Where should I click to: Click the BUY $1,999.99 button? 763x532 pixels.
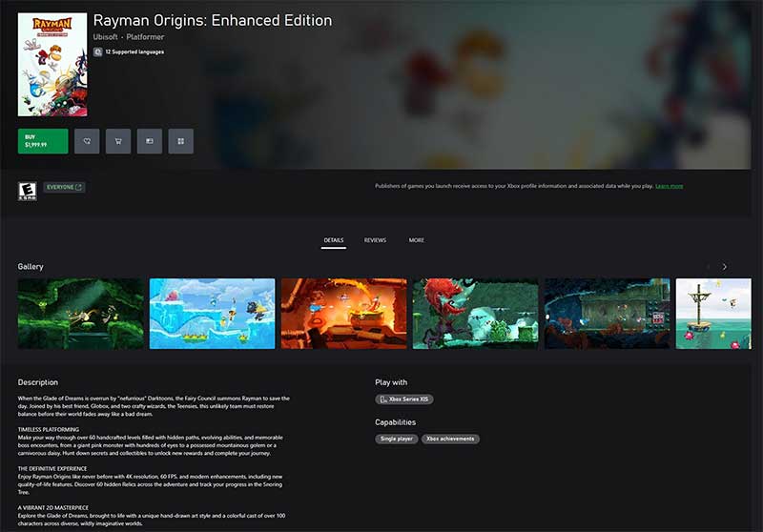tap(43, 141)
